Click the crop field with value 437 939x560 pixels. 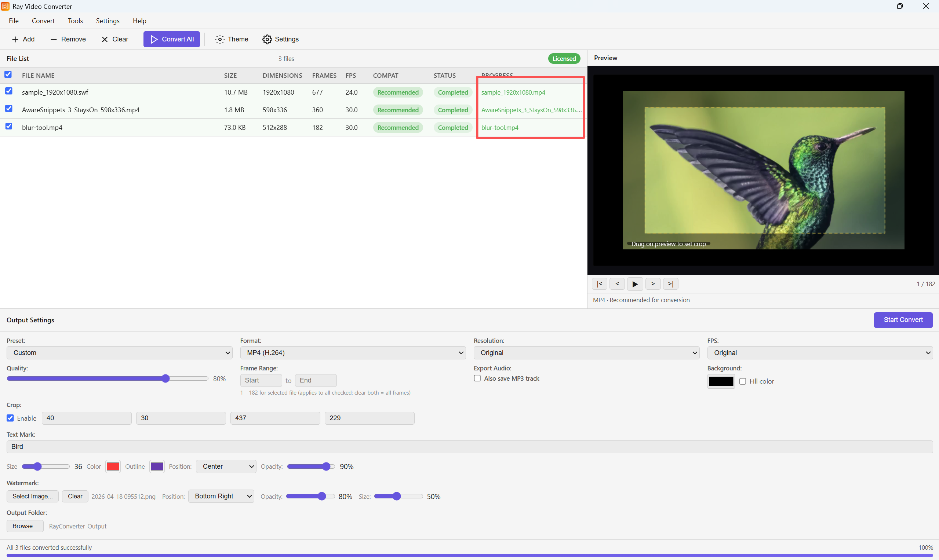(275, 418)
